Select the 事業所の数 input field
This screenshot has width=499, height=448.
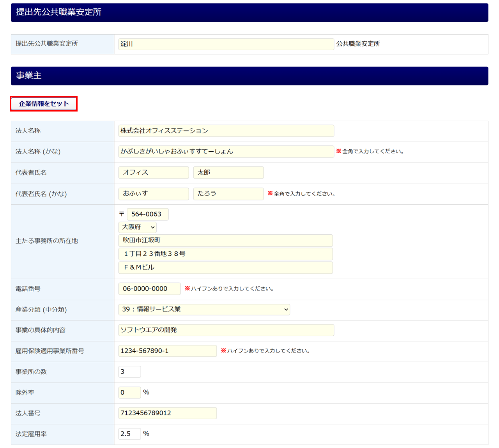[129, 372]
